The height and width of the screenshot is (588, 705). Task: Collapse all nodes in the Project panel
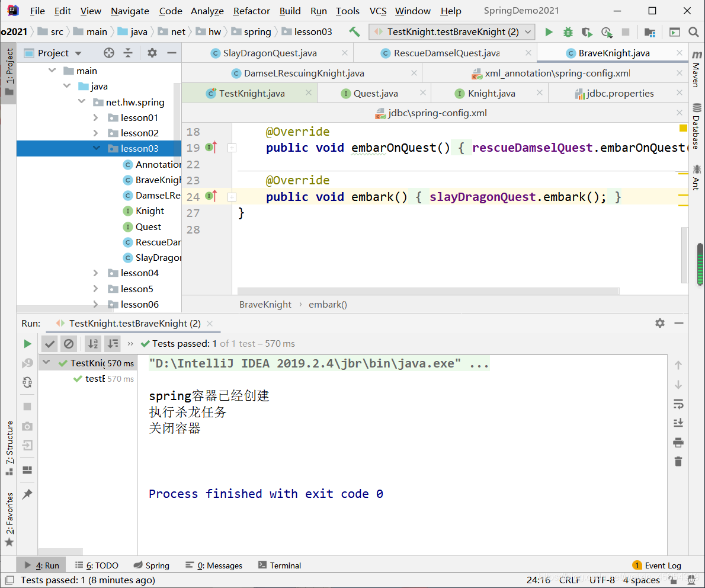click(x=128, y=53)
